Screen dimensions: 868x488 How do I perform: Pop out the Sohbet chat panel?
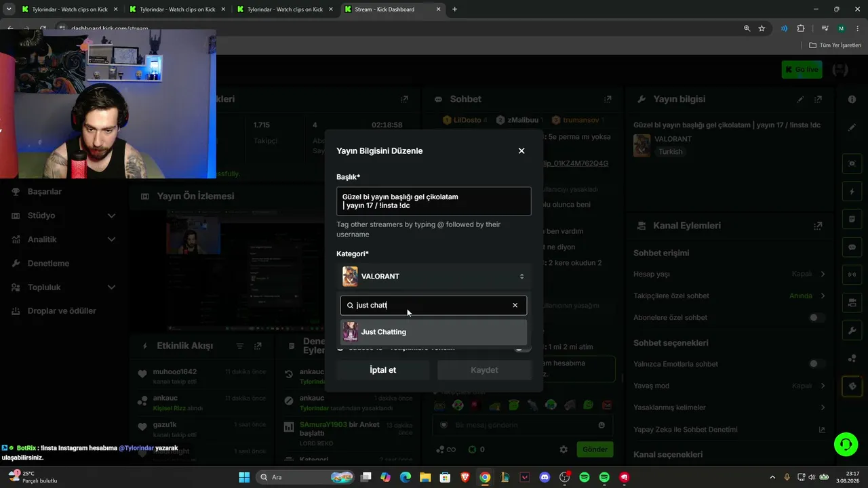click(608, 99)
